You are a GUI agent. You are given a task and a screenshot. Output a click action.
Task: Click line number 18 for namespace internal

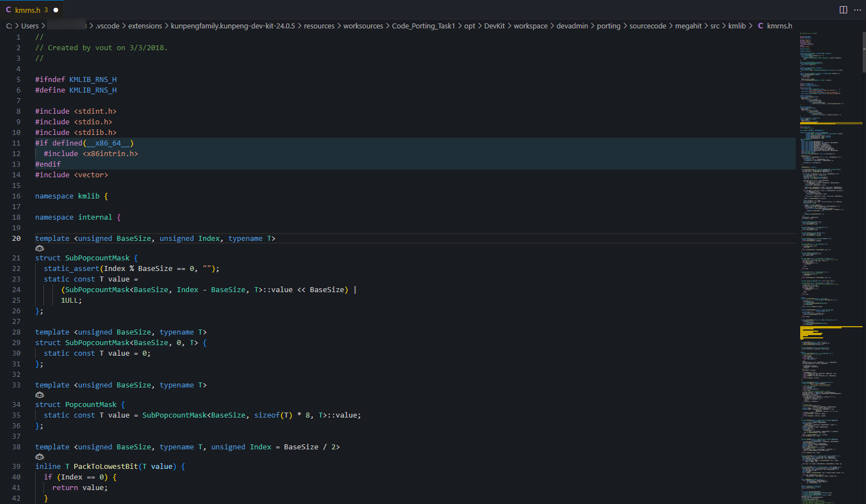16,217
